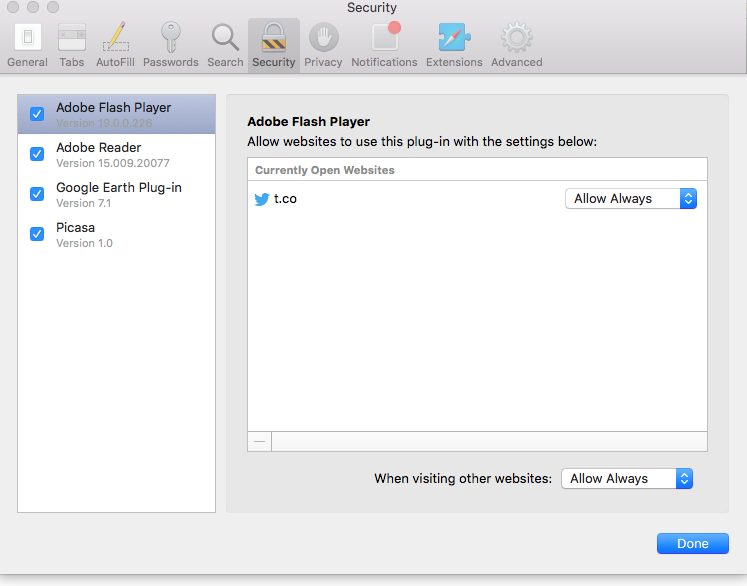Select the Google Earth Plug-in row
Viewport: 747px width, 586px height.
[x=116, y=194]
